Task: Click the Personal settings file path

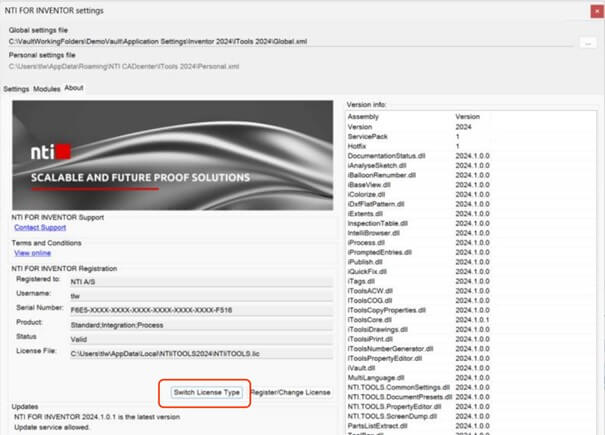Action: coord(124,66)
